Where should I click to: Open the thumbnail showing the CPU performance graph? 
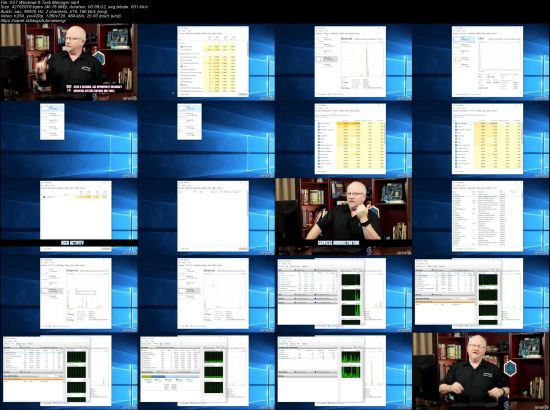(x=481, y=62)
